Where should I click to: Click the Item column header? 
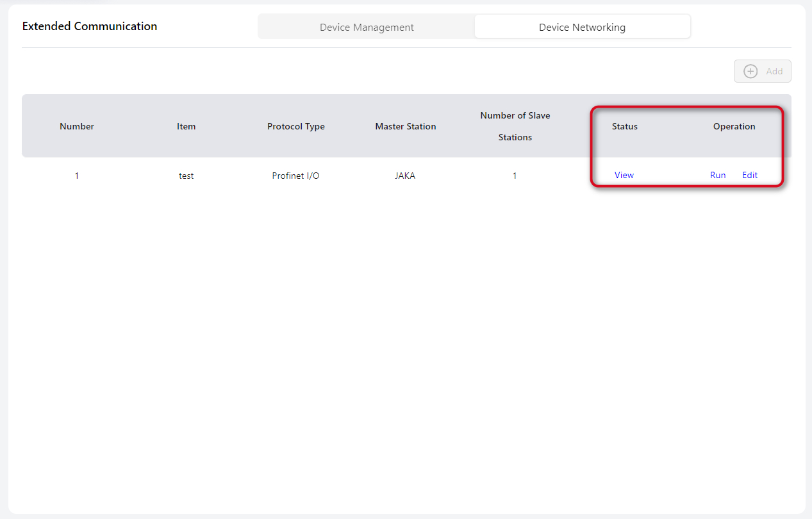pyautogui.click(x=186, y=126)
